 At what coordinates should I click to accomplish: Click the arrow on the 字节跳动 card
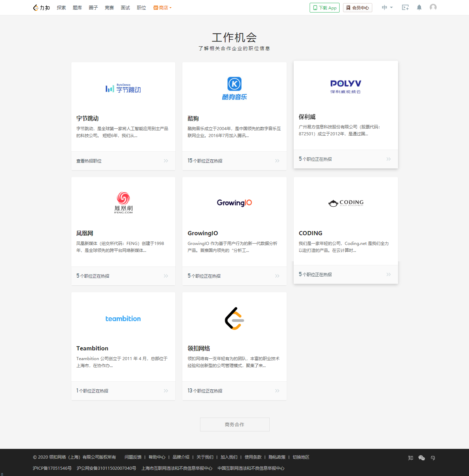coord(166,161)
